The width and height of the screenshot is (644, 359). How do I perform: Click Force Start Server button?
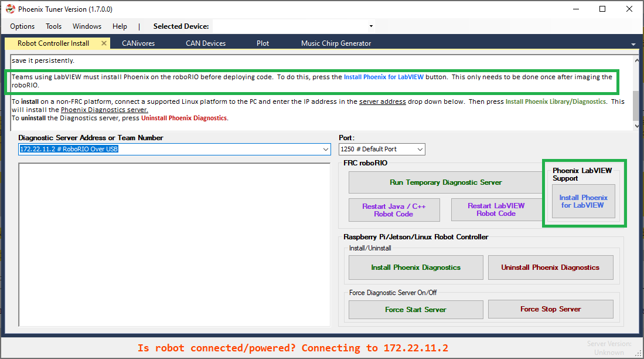point(415,310)
